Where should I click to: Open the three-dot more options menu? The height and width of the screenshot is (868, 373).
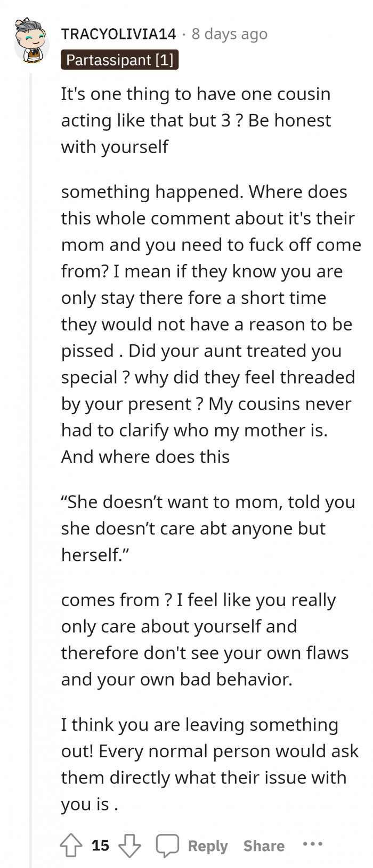[x=312, y=844]
